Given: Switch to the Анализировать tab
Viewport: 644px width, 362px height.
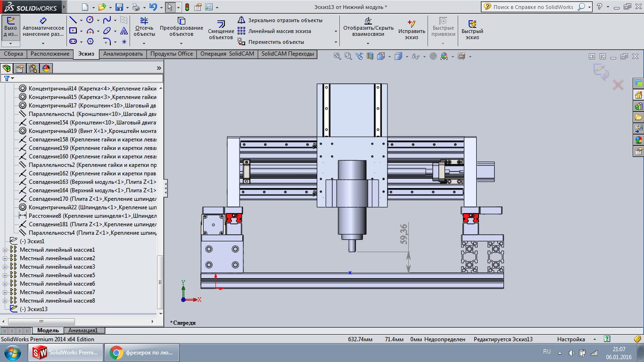Looking at the screenshot, I should tap(123, 54).
